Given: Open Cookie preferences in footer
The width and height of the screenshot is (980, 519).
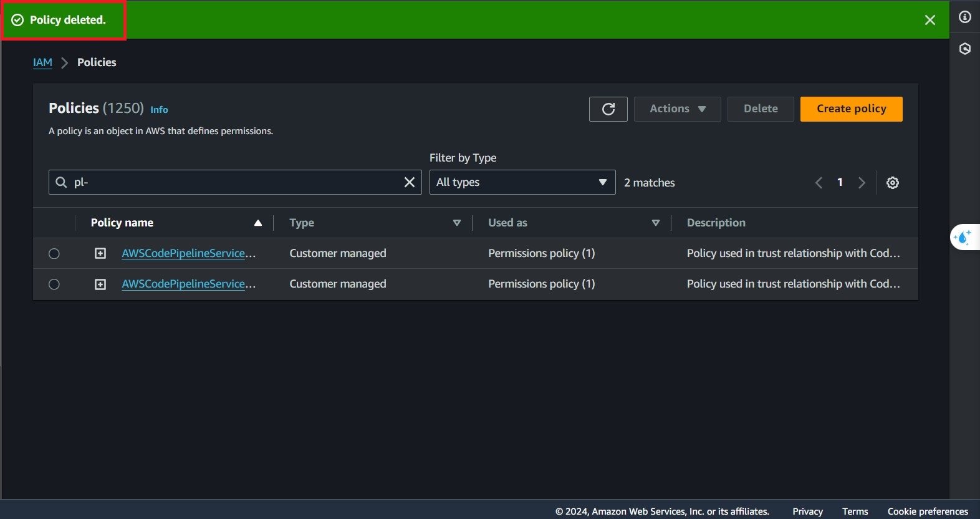Looking at the screenshot, I should tap(927, 512).
